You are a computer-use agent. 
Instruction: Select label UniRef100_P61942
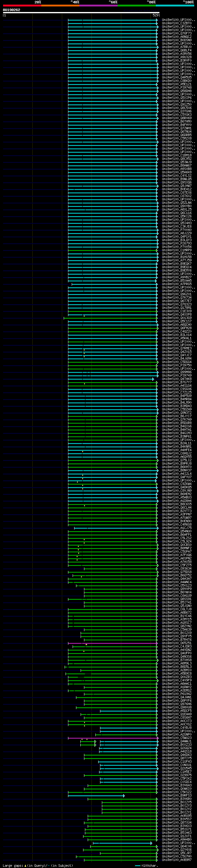tap(177, 694)
